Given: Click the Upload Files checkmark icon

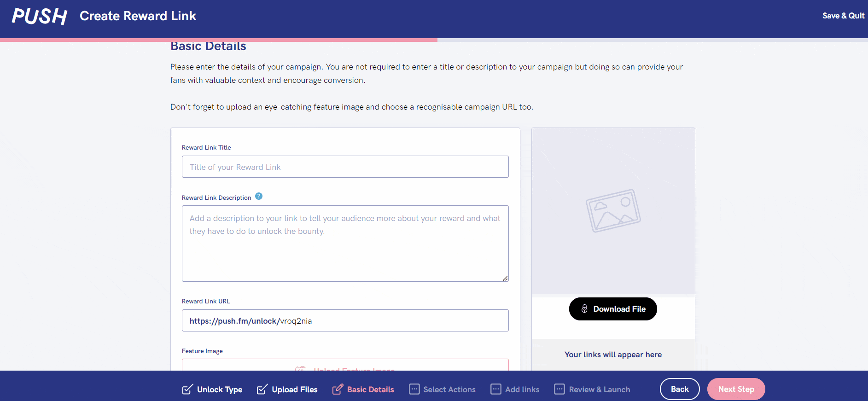Looking at the screenshot, I should [262, 389].
